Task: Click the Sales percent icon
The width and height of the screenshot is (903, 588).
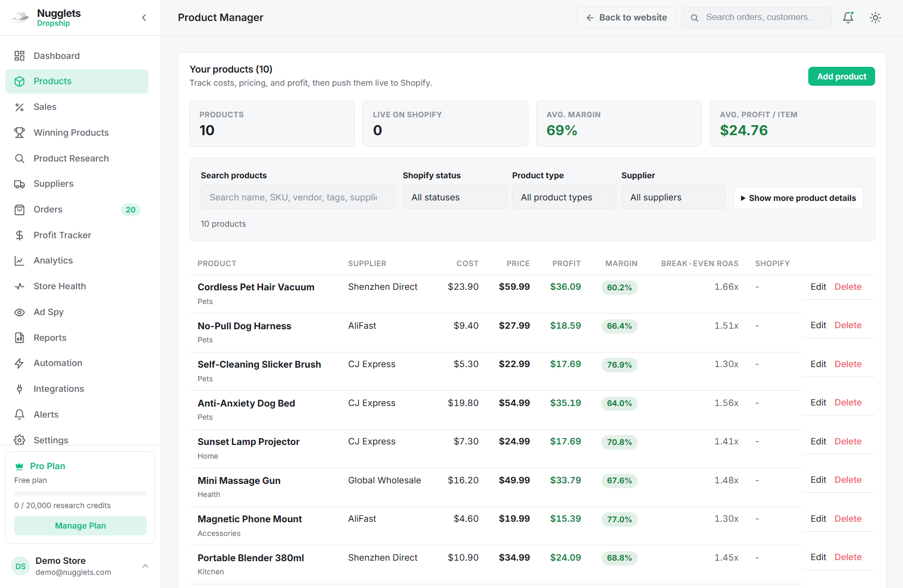Action: pyautogui.click(x=19, y=107)
